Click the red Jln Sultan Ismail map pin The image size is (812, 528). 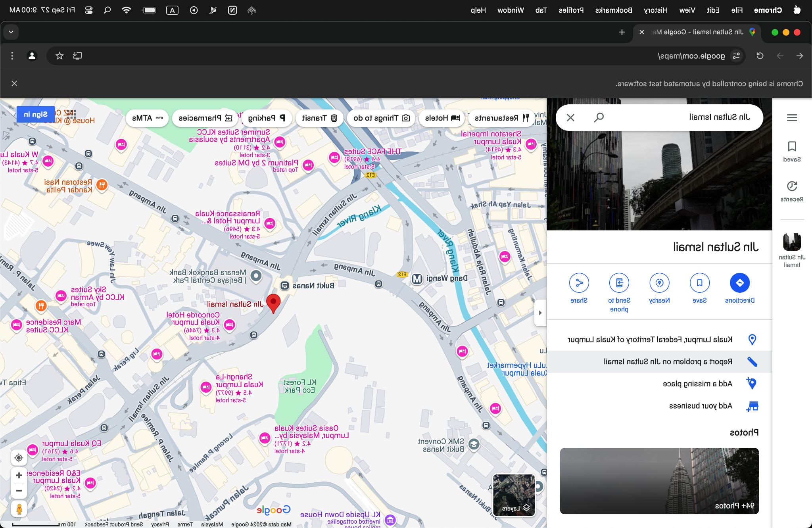[x=273, y=304]
